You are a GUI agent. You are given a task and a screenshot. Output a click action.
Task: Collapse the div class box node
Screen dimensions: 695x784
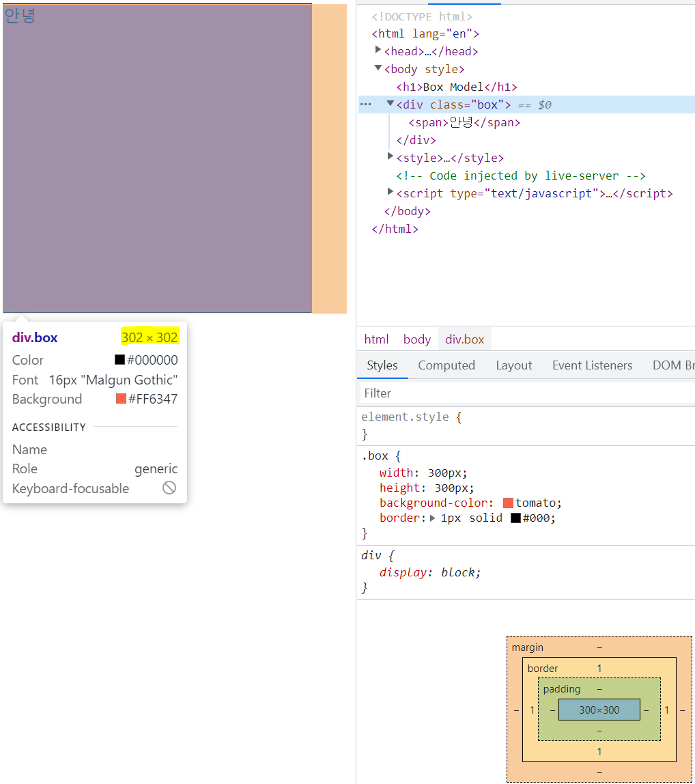click(x=390, y=103)
